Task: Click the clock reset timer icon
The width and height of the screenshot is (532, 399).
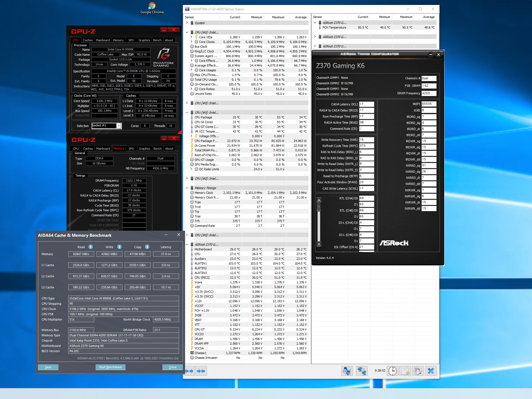Action: (x=392, y=371)
